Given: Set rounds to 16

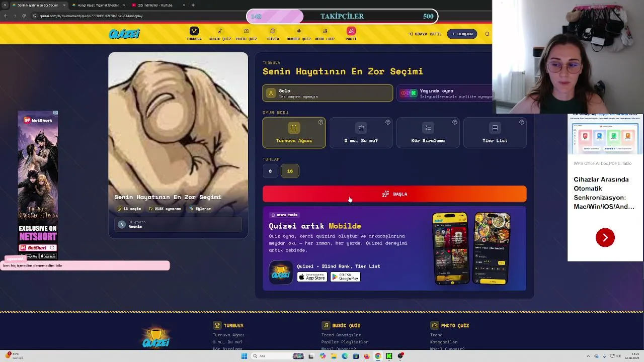Looking at the screenshot, I should tap(290, 171).
